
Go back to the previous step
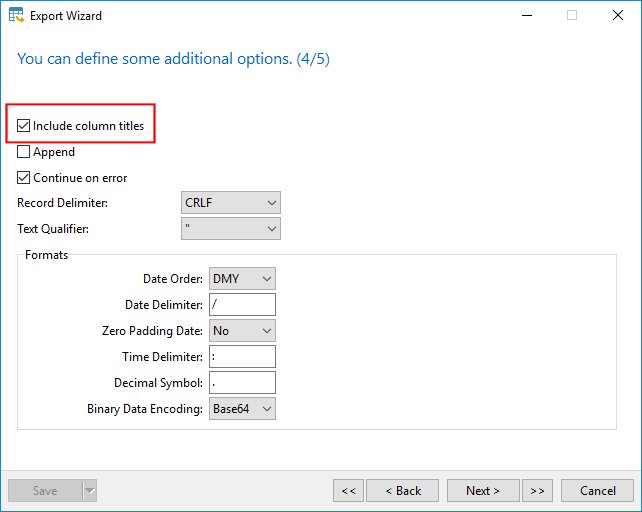point(402,491)
